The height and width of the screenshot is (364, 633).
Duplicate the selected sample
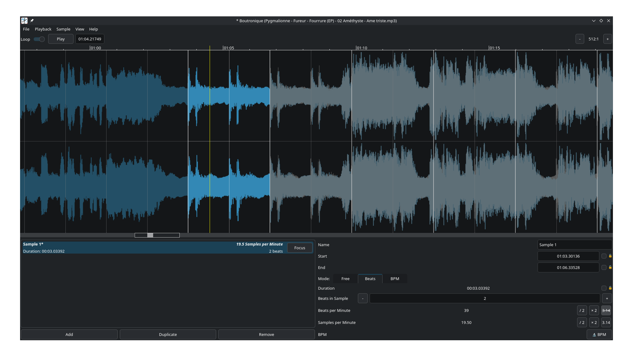pyautogui.click(x=168, y=334)
